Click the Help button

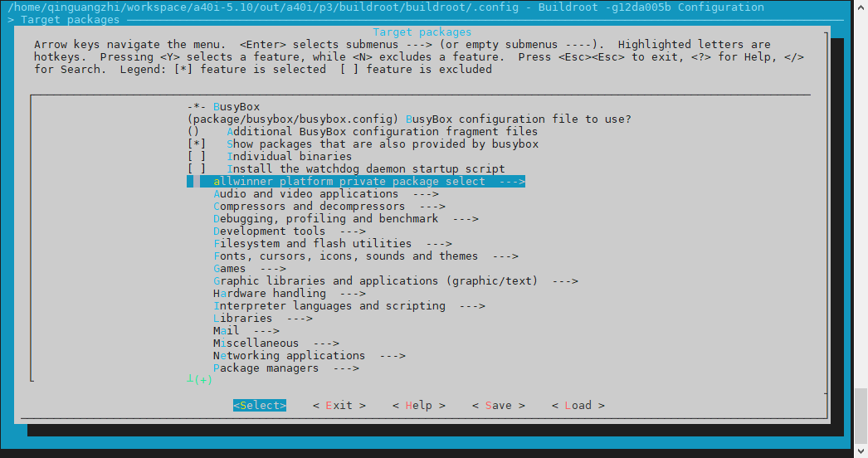419,406
